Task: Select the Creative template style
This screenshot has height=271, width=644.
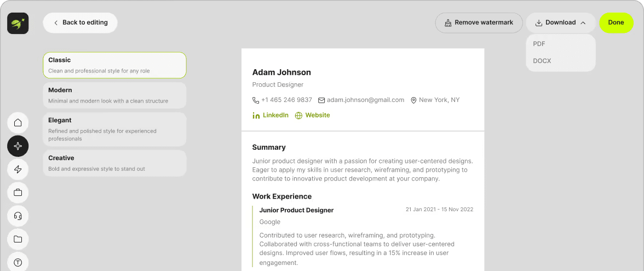Action: pos(114,163)
